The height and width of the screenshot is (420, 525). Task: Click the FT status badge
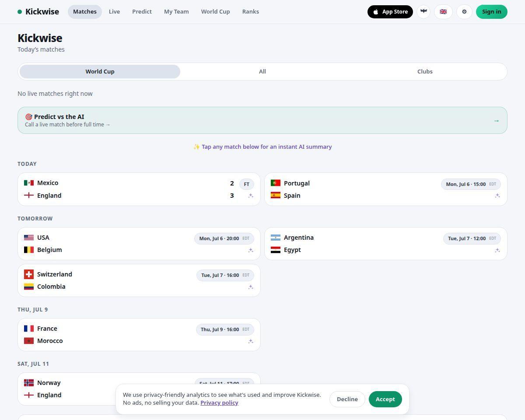[x=247, y=184]
